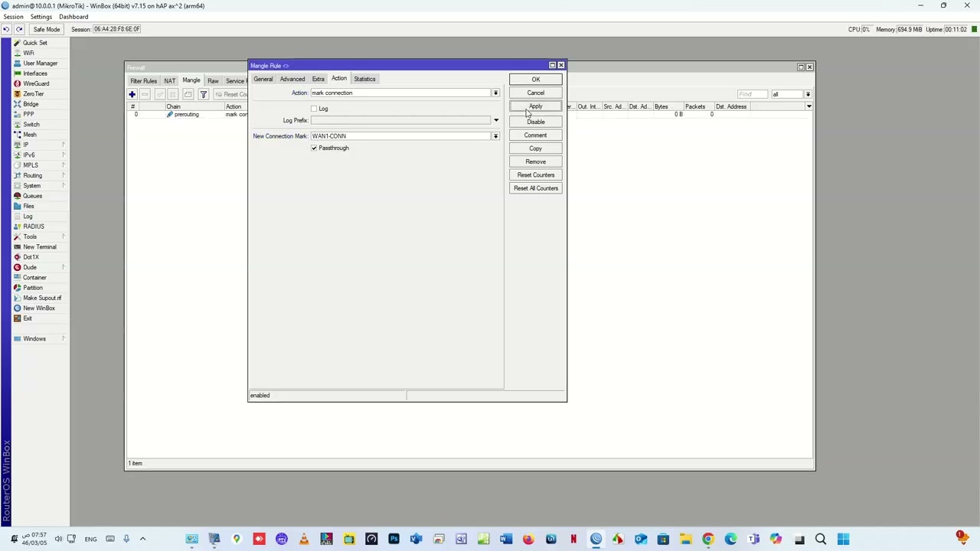Click the undo arrow in the top toolbar
The width and height of the screenshot is (980, 551).
click(6, 29)
